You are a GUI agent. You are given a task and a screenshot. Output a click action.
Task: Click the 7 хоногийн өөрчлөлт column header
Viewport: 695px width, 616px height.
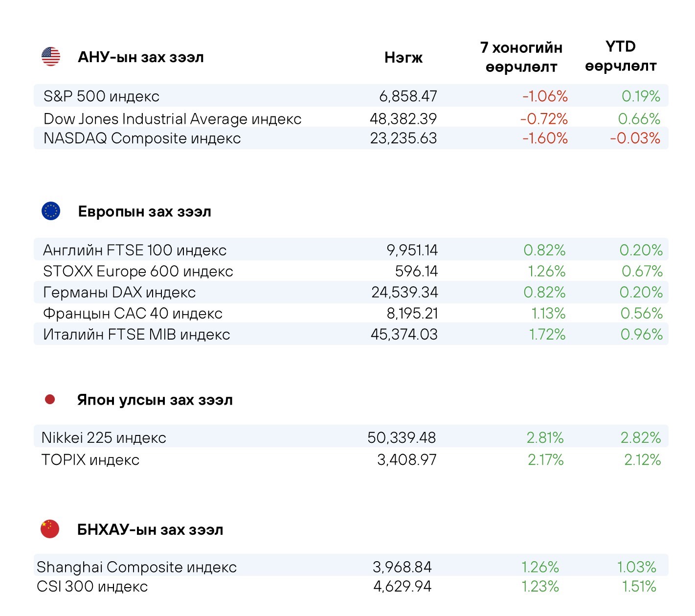click(x=521, y=57)
